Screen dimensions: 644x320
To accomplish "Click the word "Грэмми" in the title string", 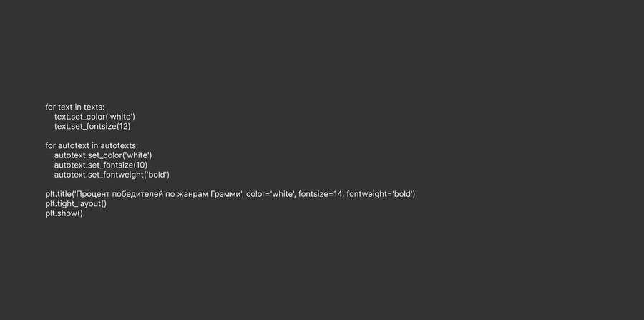I will [225, 194].
